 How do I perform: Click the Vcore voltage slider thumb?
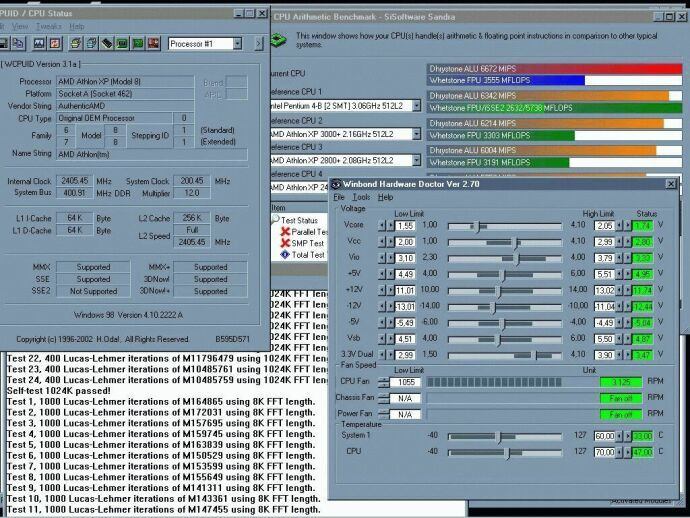478,226
